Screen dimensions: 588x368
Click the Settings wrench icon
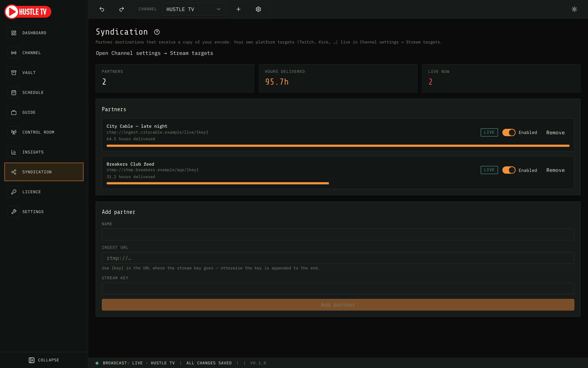pyautogui.click(x=14, y=212)
